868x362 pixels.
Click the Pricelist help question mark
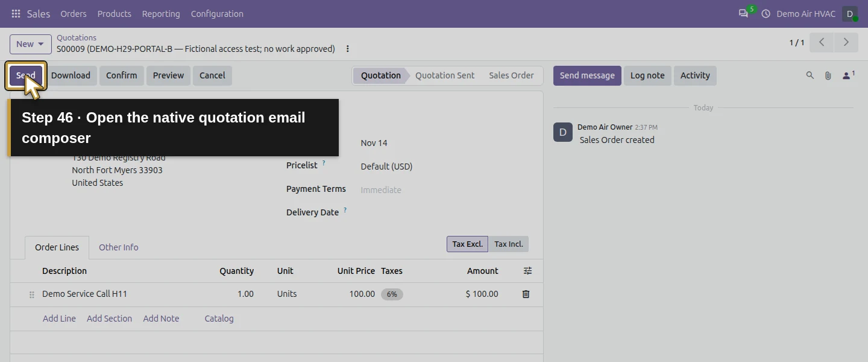tap(324, 163)
